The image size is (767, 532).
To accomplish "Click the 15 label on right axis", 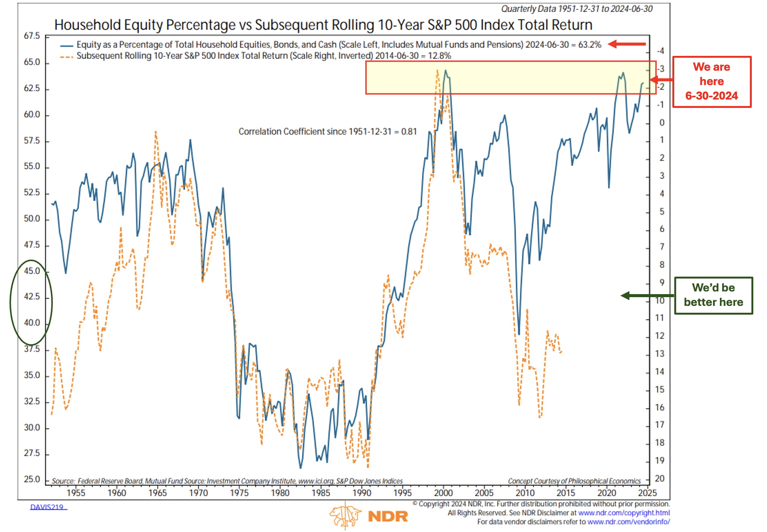I will tap(660, 390).
